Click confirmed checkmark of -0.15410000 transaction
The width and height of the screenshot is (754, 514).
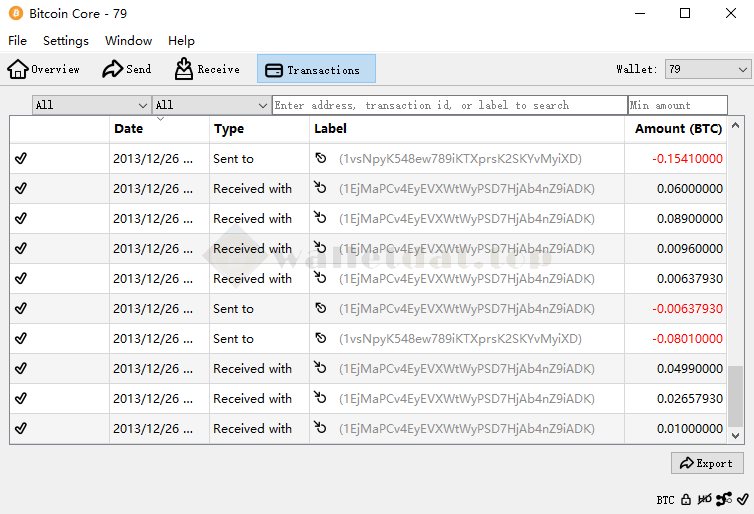(21, 158)
